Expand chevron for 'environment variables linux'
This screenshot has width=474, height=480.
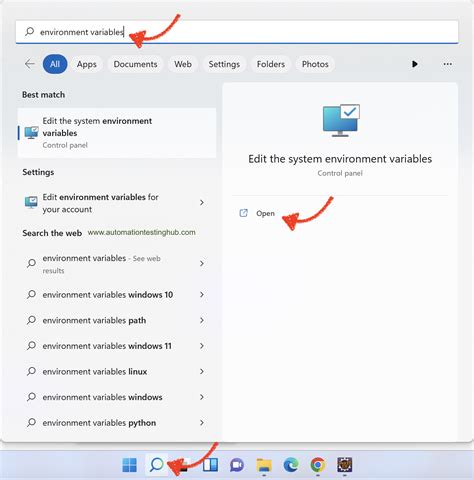[x=202, y=371]
